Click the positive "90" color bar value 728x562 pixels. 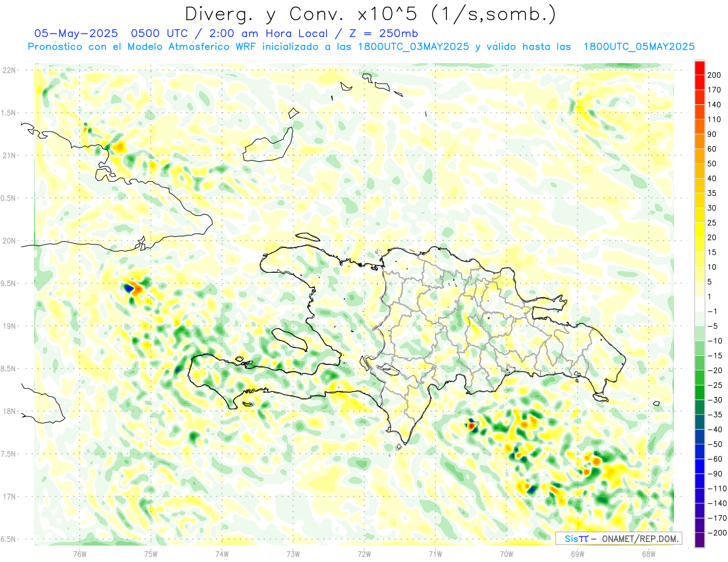[x=713, y=134]
